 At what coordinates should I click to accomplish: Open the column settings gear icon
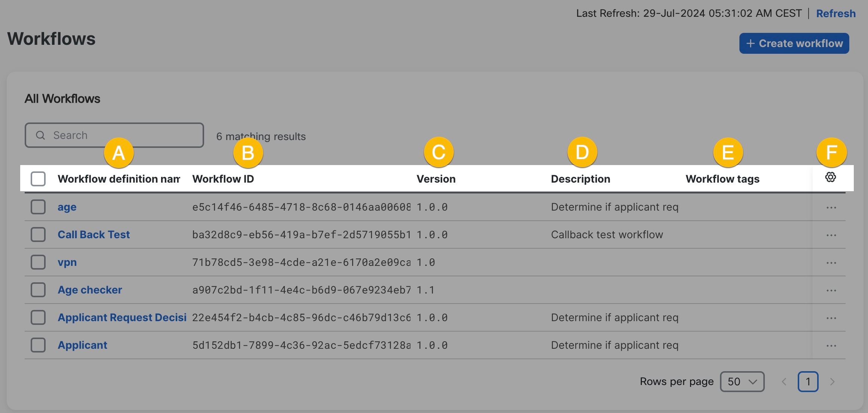coord(830,177)
